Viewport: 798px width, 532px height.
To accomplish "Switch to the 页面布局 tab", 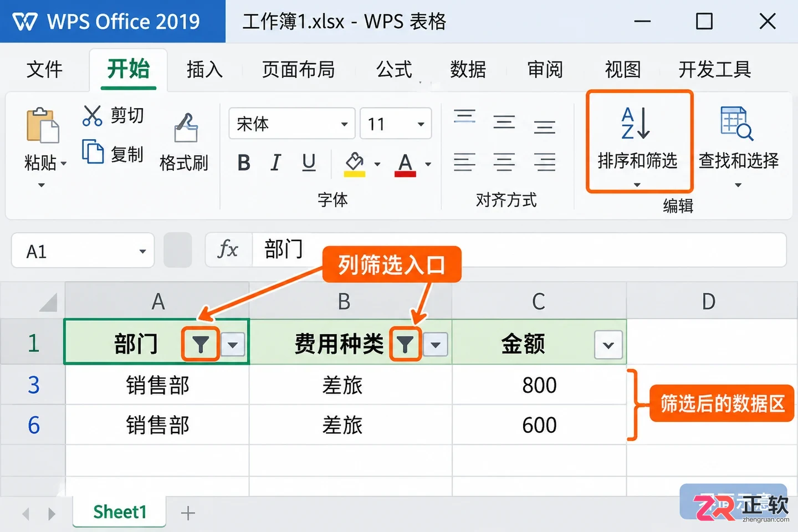I will coord(298,70).
